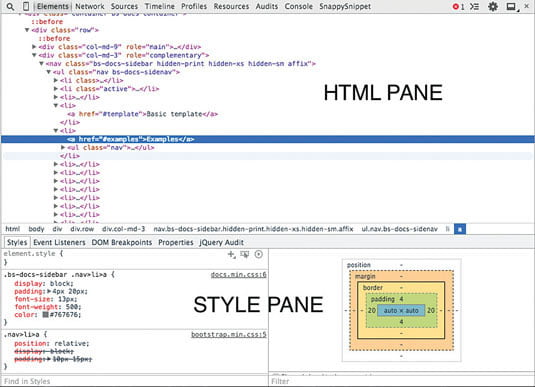This screenshot has height=387, width=535.
Task: Collapse the bs-docs-sidebar nav node
Action: tap(41, 63)
